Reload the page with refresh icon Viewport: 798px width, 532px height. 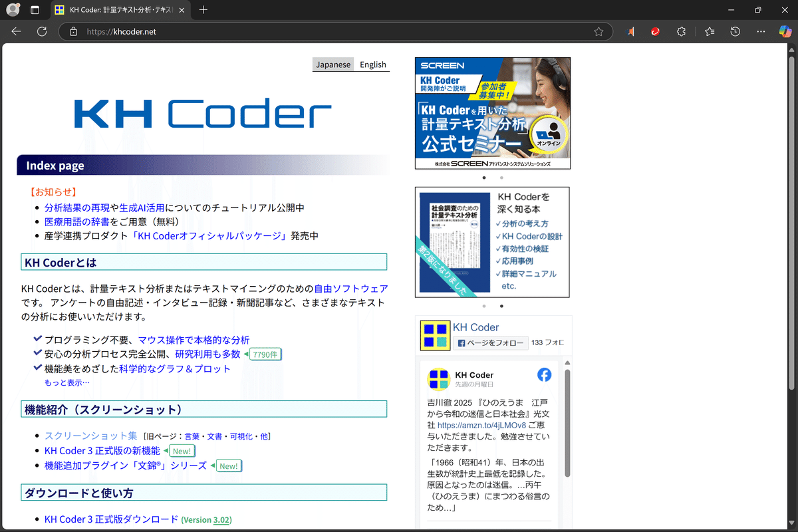42,31
